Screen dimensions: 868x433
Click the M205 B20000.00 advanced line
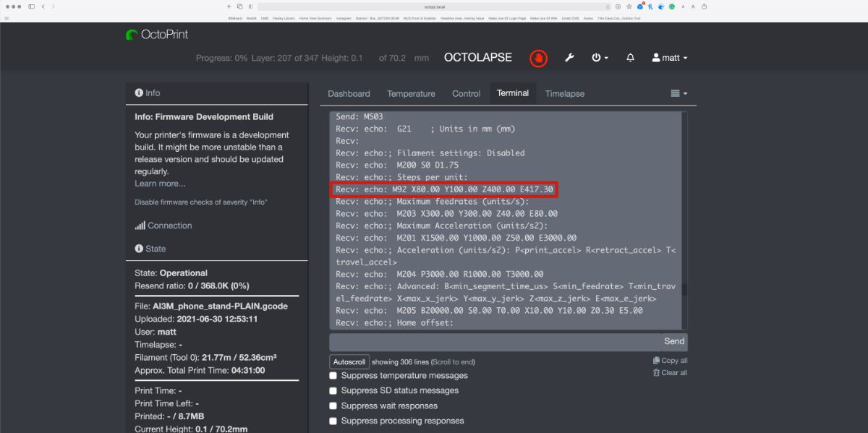coord(489,311)
